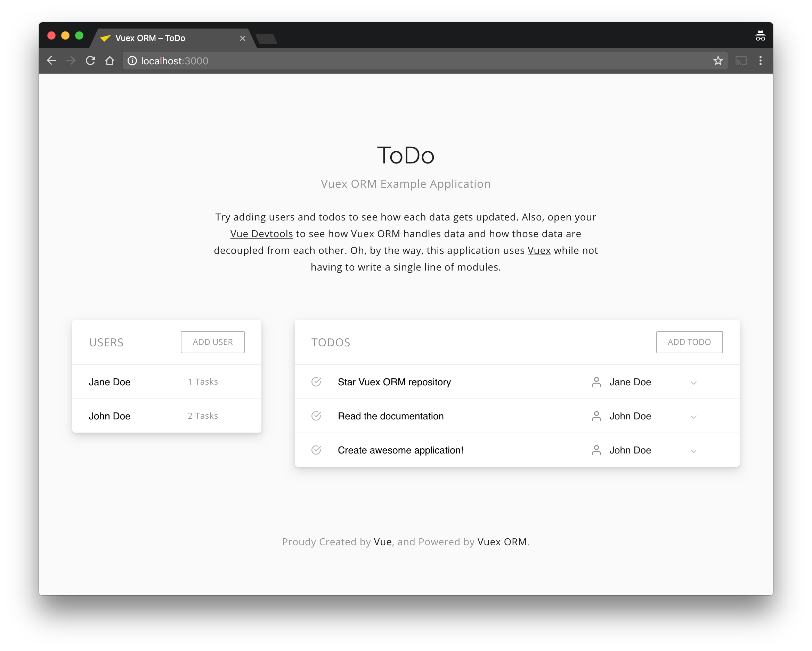The height and width of the screenshot is (651, 812).
Task: Click the user profile icon next to 'Create awesome application!'
Action: pyautogui.click(x=595, y=450)
